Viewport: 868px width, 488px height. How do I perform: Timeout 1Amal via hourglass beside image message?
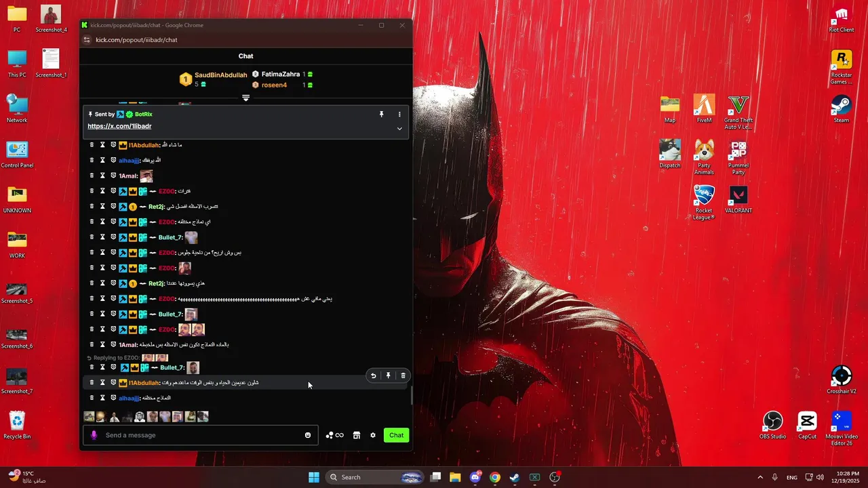[103, 176]
